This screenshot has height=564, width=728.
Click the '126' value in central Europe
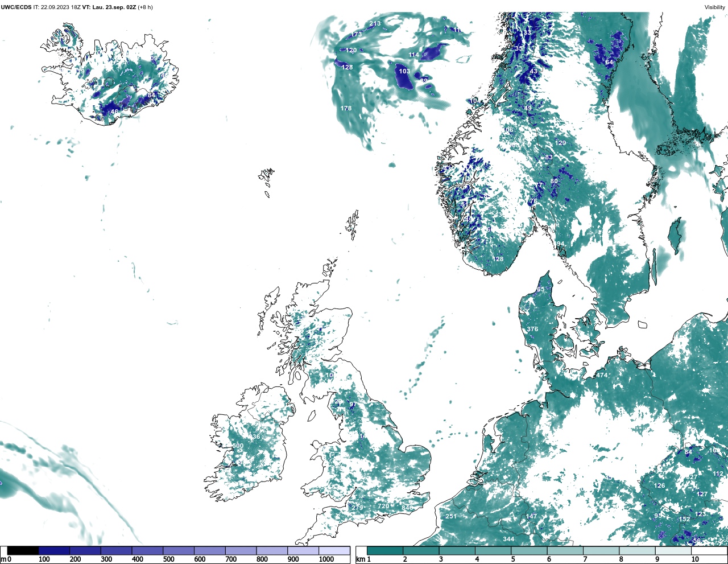tap(659, 486)
